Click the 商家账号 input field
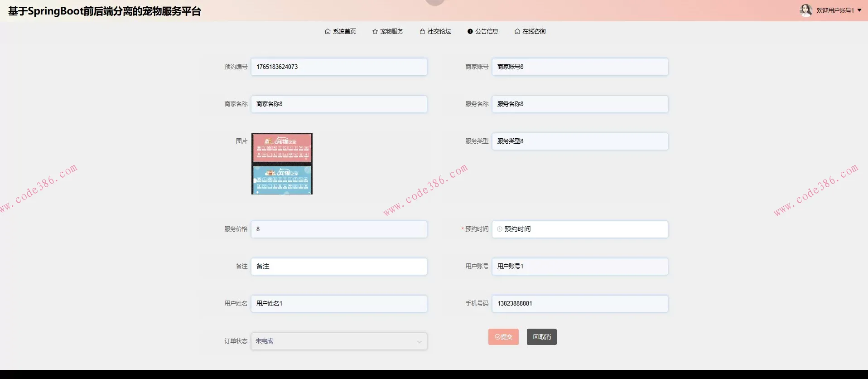 pyautogui.click(x=580, y=67)
